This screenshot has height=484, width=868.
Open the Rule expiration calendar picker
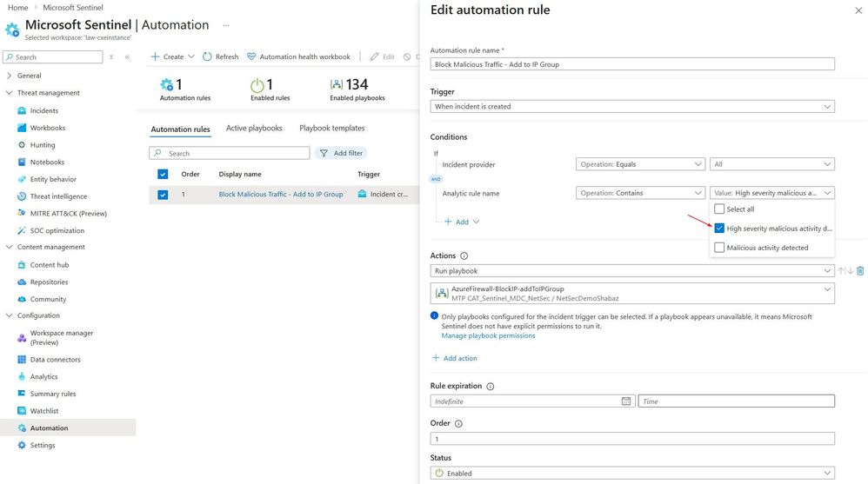pos(625,401)
